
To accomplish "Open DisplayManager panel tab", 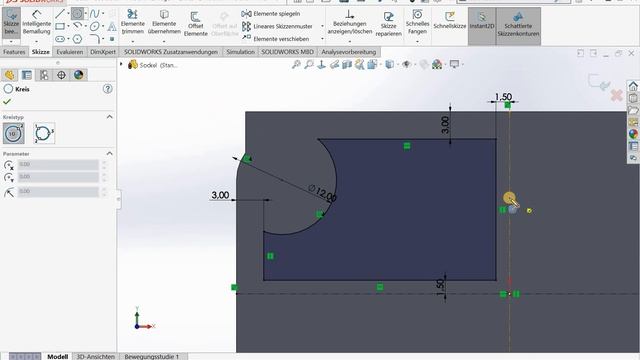I will click(78, 75).
